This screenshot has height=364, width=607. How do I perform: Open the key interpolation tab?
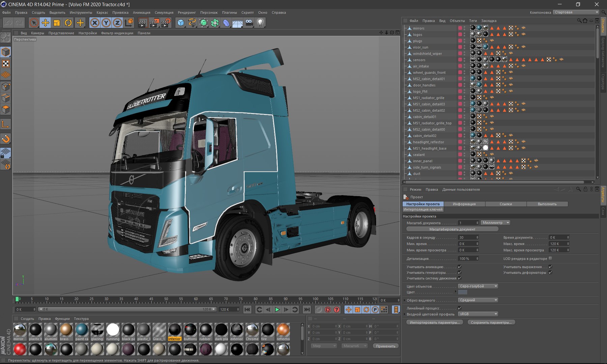coord(423,209)
